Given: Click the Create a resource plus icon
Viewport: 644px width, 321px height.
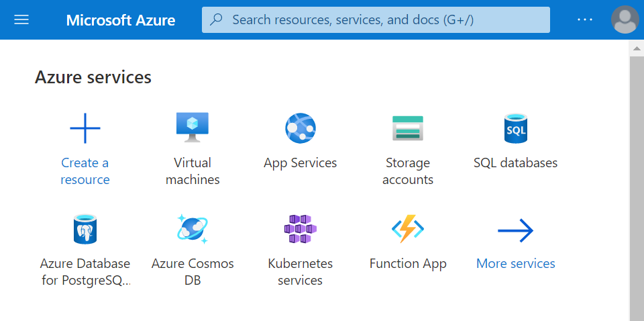Looking at the screenshot, I should click(x=85, y=128).
